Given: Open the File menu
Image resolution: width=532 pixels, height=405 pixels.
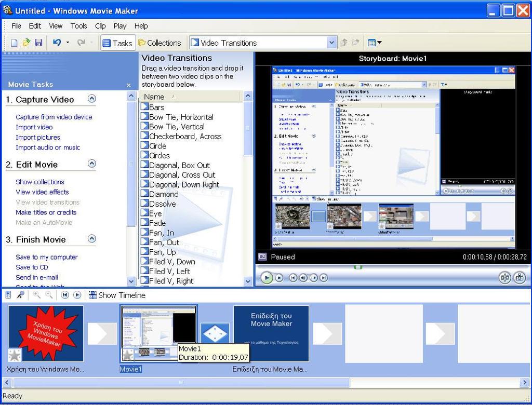Looking at the screenshot, I should [x=16, y=26].
